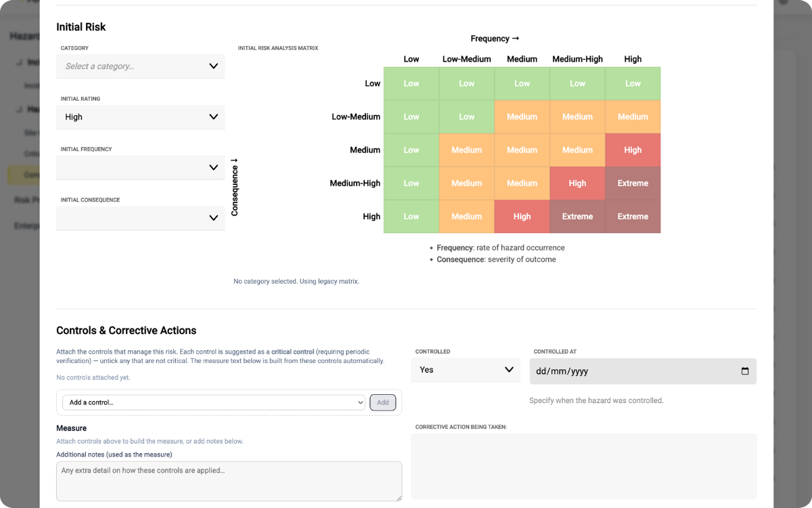Open the calendar picker icon in Controlled At
The width and height of the screenshot is (812, 508).
coord(745,371)
